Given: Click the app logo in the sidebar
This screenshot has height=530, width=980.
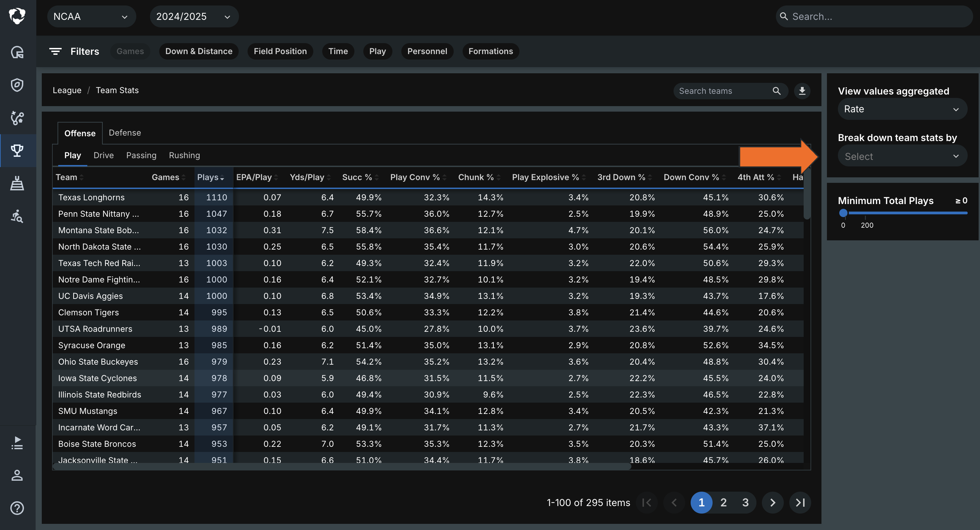Looking at the screenshot, I should (17, 16).
